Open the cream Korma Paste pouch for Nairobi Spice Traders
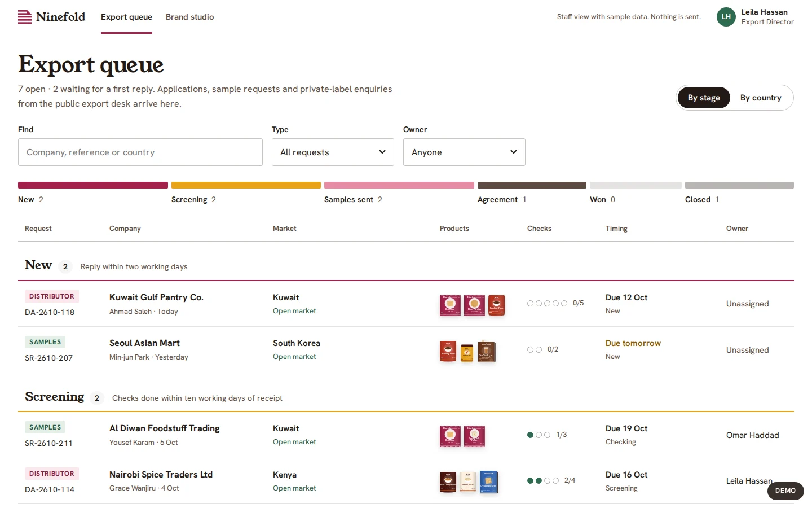The width and height of the screenshot is (812, 508). tap(468, 482)
